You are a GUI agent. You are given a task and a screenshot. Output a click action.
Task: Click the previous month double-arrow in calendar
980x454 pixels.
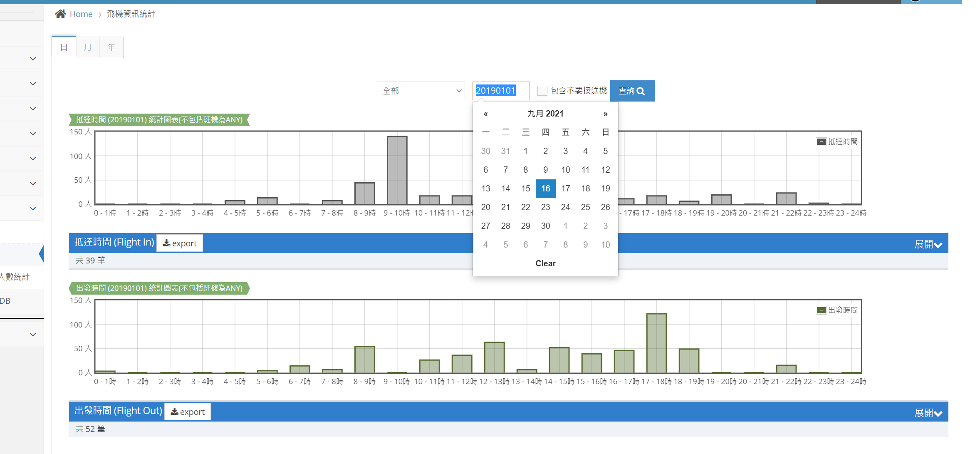pyautogui.click(x=485, y=114)
